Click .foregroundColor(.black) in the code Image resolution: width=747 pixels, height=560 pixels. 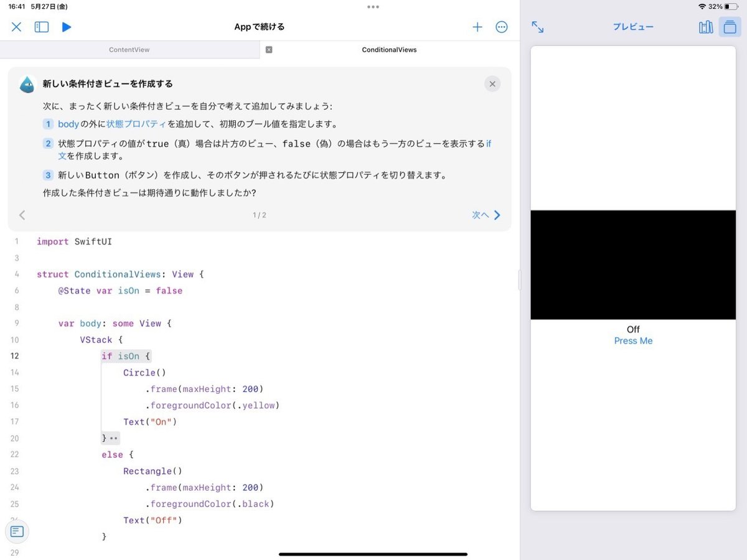tap(210, 504)
